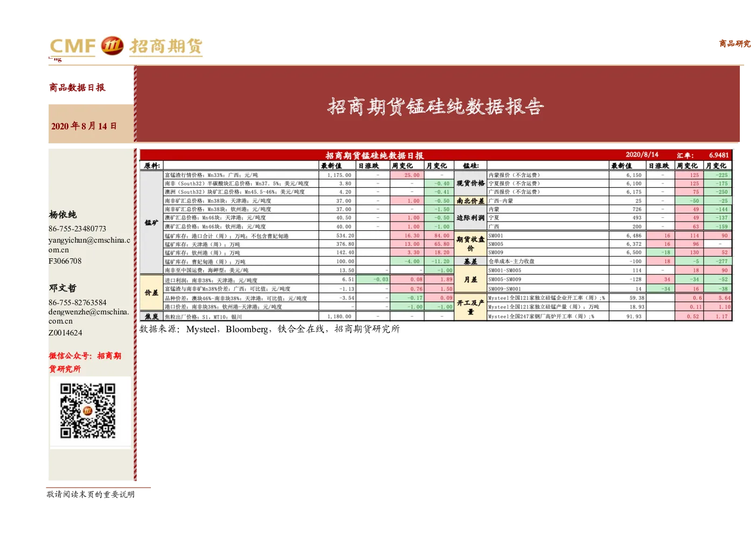Screen dimensions: 756x535
Task: Click the 商品数据日报 sidebar heading
Action: pos(77,87)
